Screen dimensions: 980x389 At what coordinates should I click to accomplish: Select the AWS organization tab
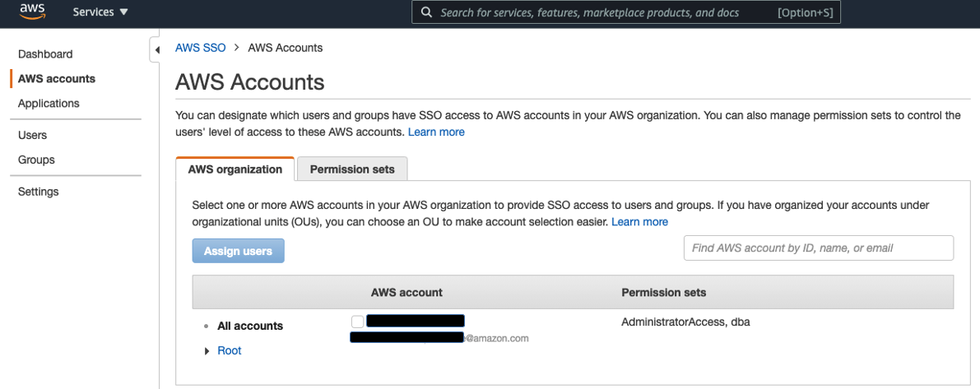tap(235, 169)
